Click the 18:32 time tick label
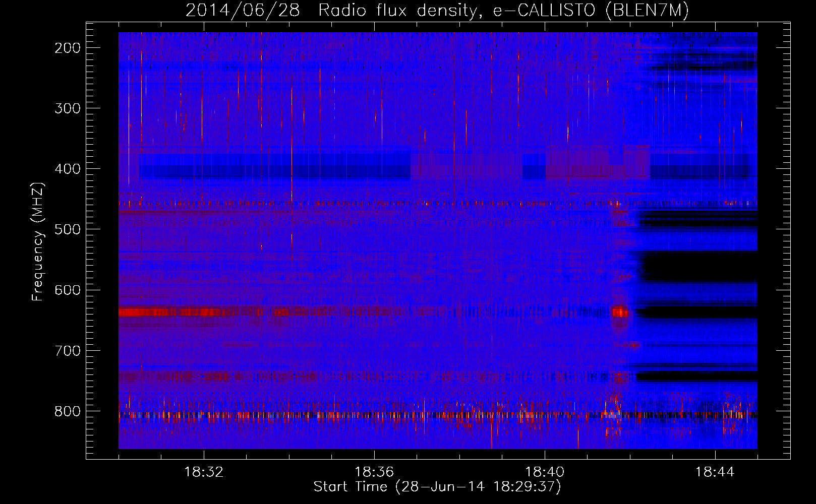 point(204,472)
